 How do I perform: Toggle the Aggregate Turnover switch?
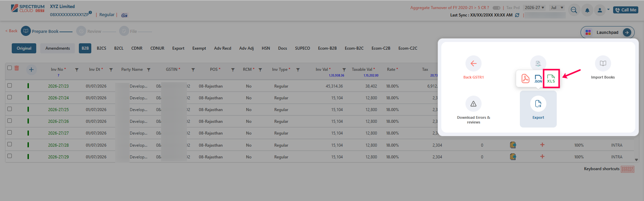pos(496,8)
